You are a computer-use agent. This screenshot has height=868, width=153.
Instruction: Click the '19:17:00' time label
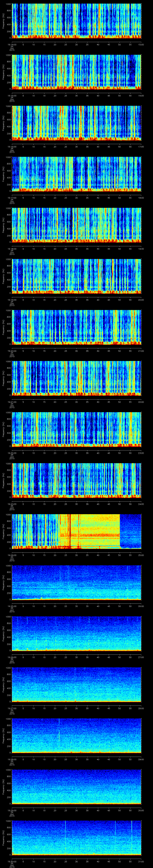click(x=12, y=198)
